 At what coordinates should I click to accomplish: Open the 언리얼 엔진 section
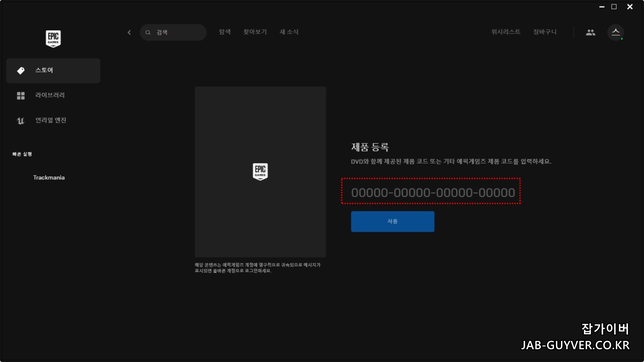(53, 121)
